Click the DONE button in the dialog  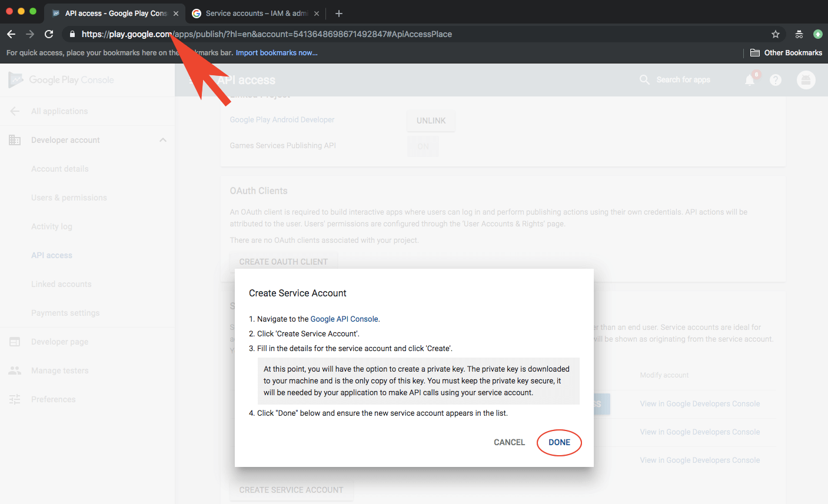point(559,442)
